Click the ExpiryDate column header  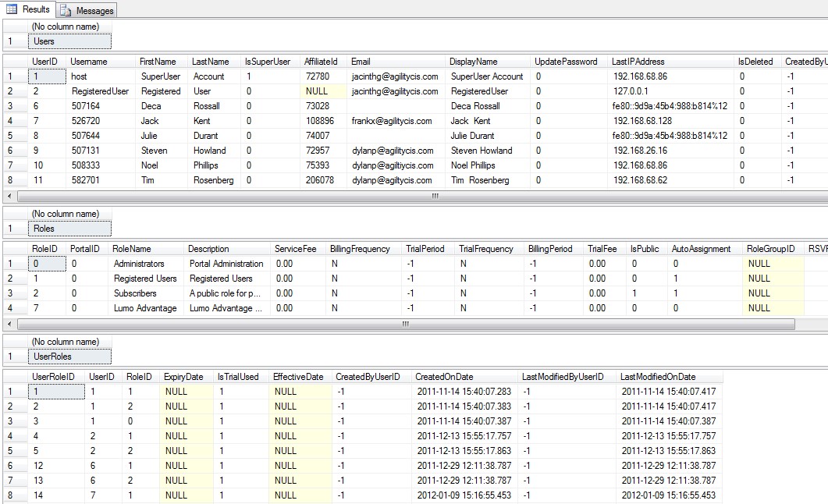coord(187,377)
